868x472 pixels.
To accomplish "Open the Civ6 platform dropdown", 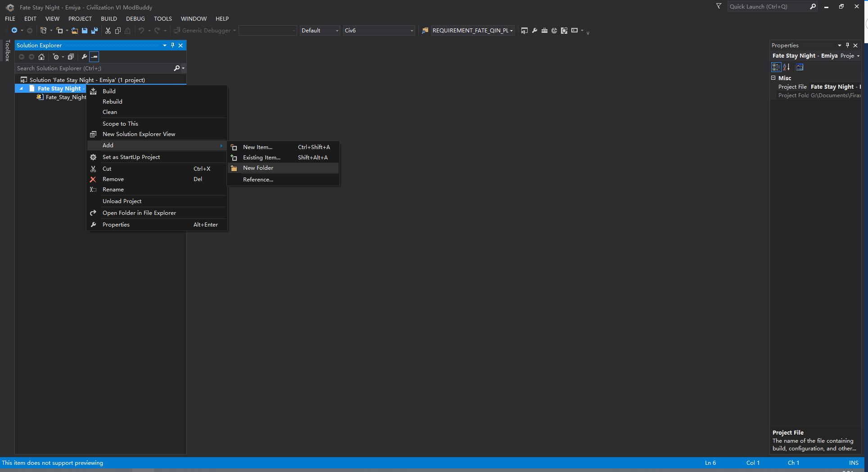I will [x=379, y=31].
